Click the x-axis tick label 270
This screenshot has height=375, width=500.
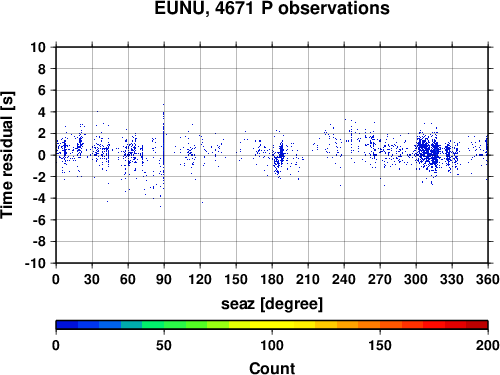click(x=380, y=279)
